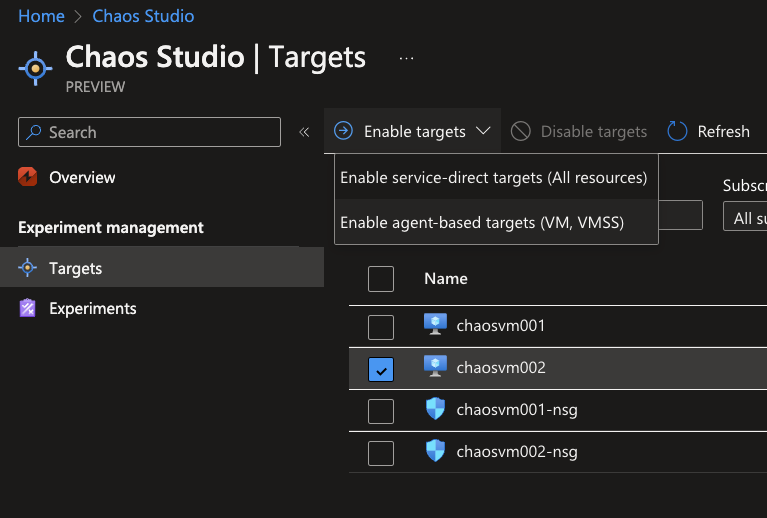Click the Enable targets arrow circle icon
767x518 pixels.
tap(343, 131)
